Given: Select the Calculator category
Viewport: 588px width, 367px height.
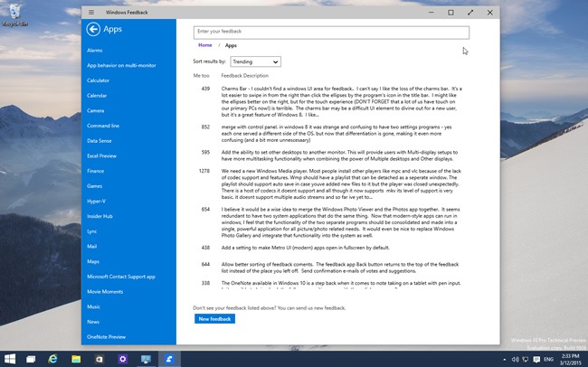Looking at the screenshot, I should 98,80.
